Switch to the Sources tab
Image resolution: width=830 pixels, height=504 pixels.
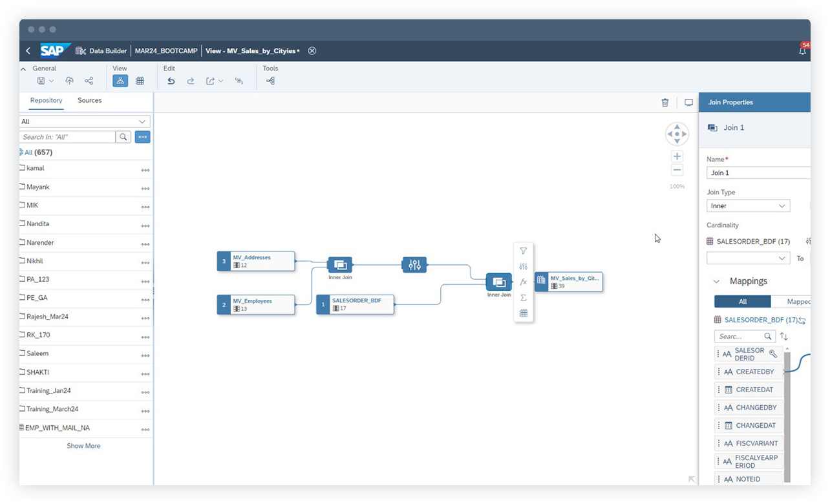click(x=89, y=100)
